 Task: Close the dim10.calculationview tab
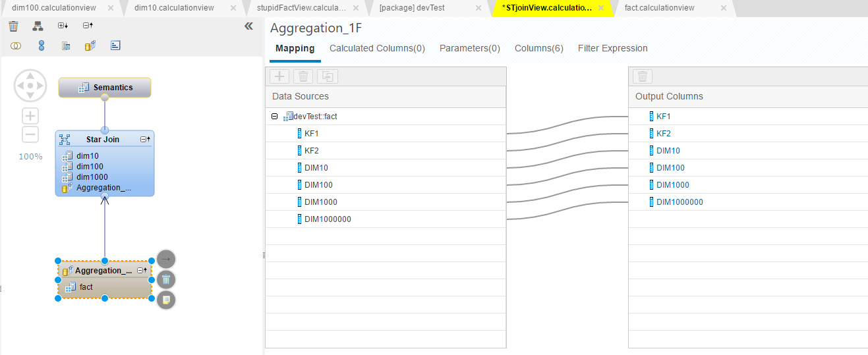[x=233, y=8]
